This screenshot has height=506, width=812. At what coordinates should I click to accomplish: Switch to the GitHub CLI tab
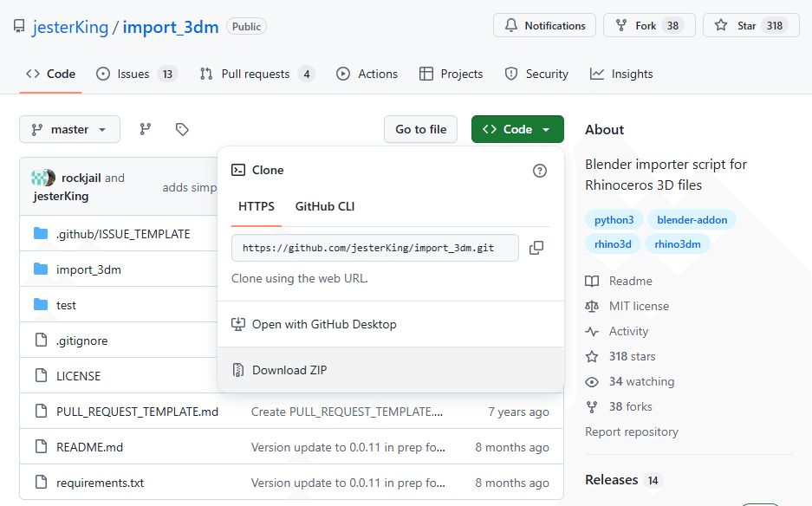tap(325, 206)
